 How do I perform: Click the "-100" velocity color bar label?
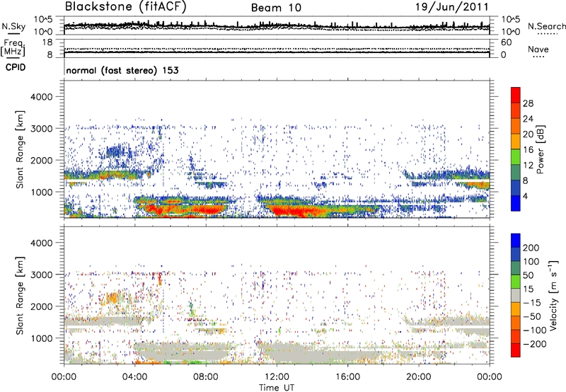(x=534, y=330)
